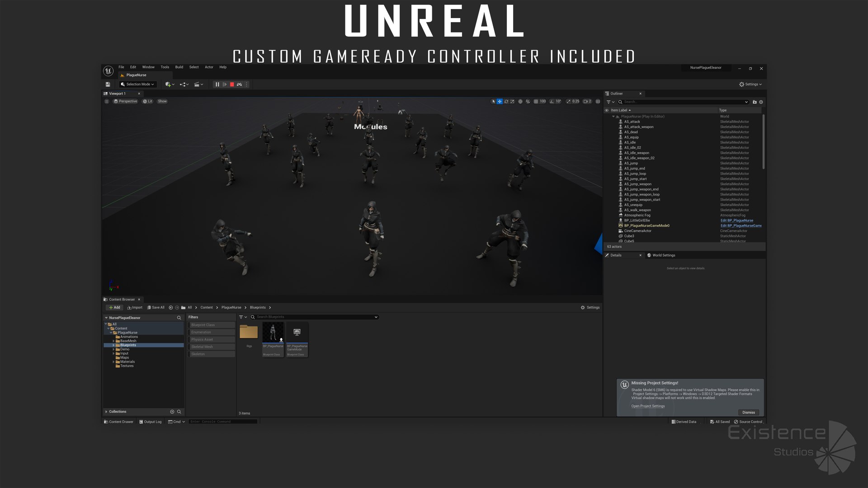Select the AS_attack_weapon actor in Outliner
The width and height of the screenshot is (868, 488).
(x=639, y=127)
